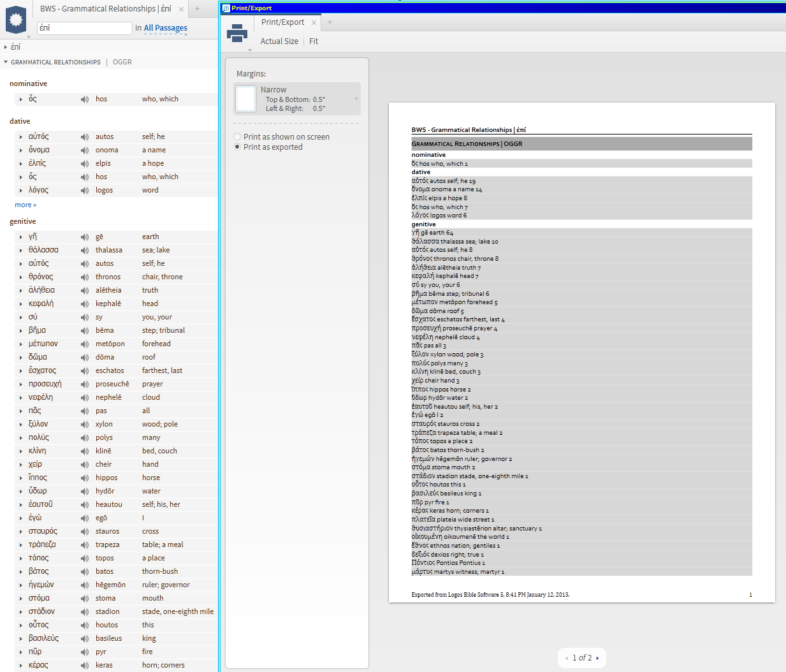Play pronunciation for alētheia
Viewport: 786px width, 672px height.
point(85,291)
